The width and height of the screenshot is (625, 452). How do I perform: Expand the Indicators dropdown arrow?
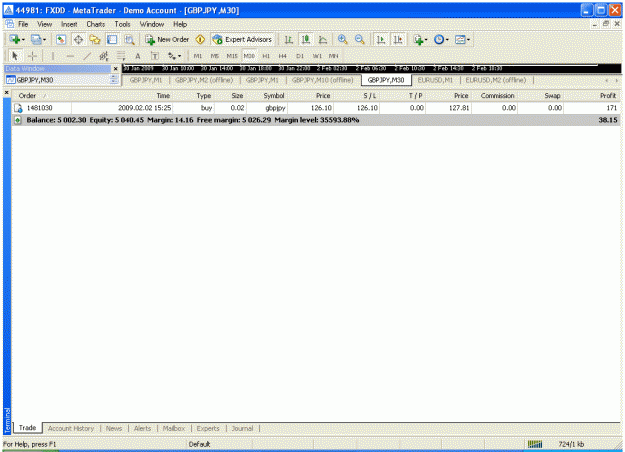(426, 39)
